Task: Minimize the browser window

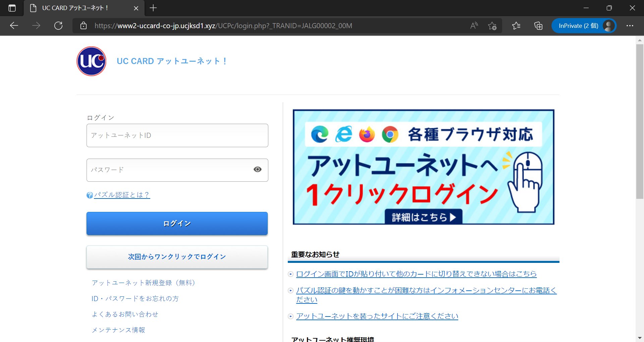Action: [586, 8]
